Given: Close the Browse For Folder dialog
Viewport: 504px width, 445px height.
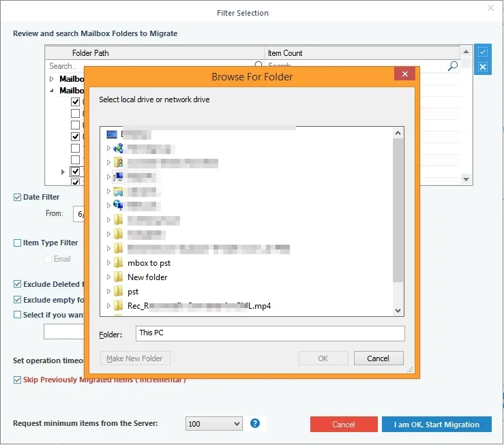Looking at the screenshot, I should pos(404,74).
